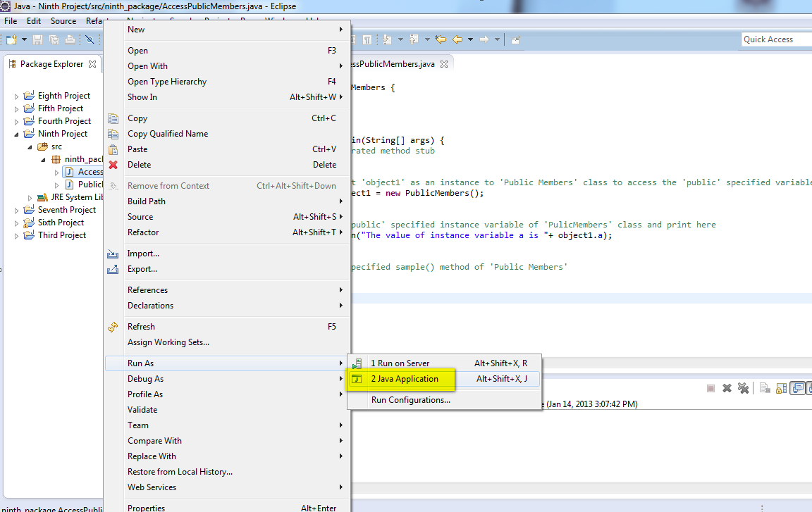Click Terminate square icon in Console
This screenshot has height=512, width=812.
click(x=710, y=388)
